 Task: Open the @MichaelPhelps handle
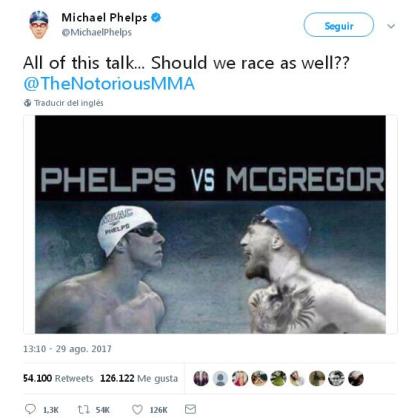(97, 32)
